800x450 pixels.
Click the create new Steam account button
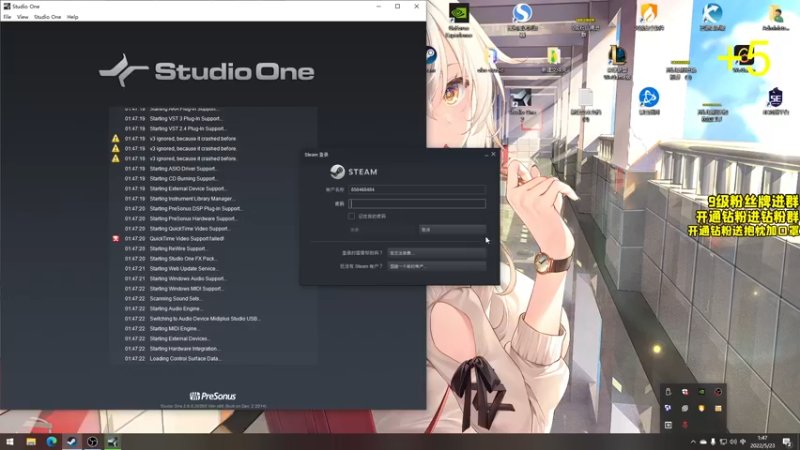tap(437, 266)
